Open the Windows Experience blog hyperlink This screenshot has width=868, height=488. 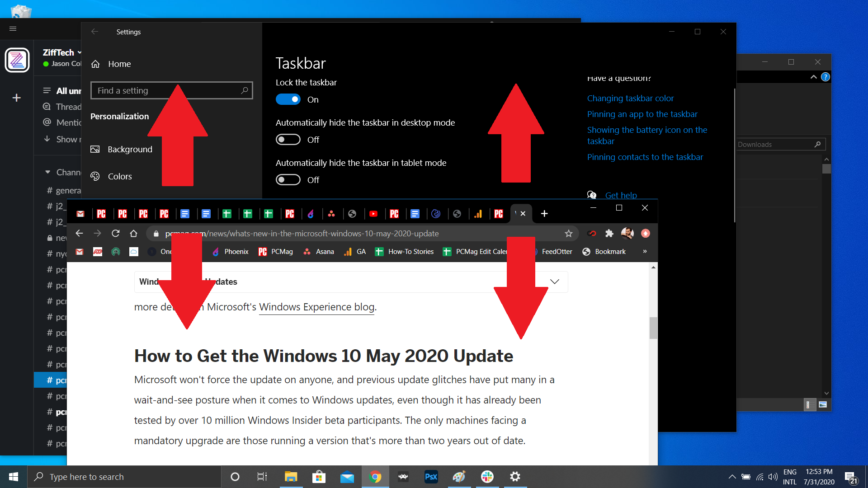point(316,306)
